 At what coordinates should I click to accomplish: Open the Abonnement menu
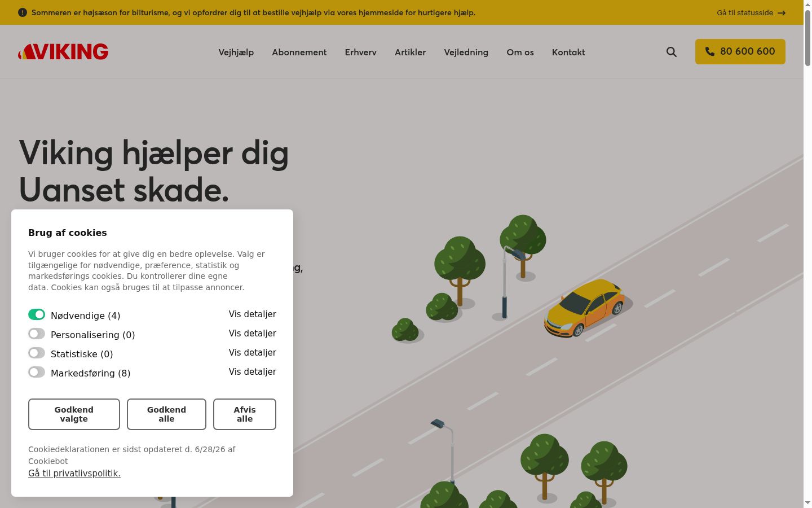(x=299, y=52)
